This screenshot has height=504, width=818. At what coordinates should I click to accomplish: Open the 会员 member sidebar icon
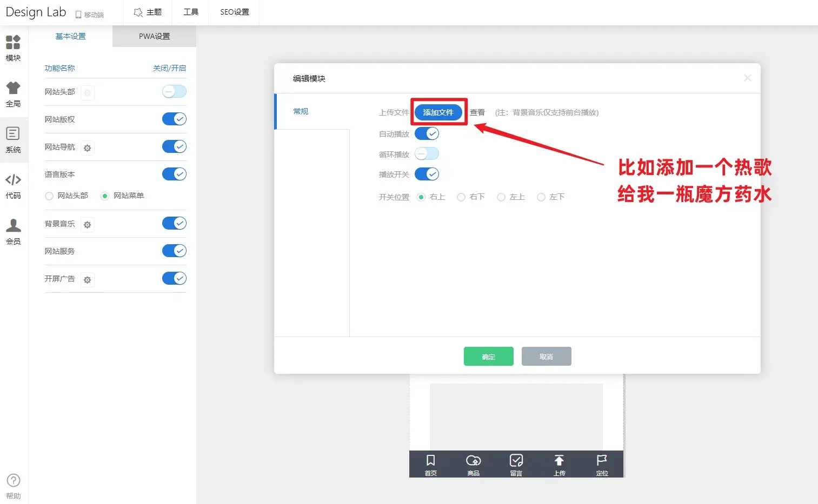click(x=13, y=226)
